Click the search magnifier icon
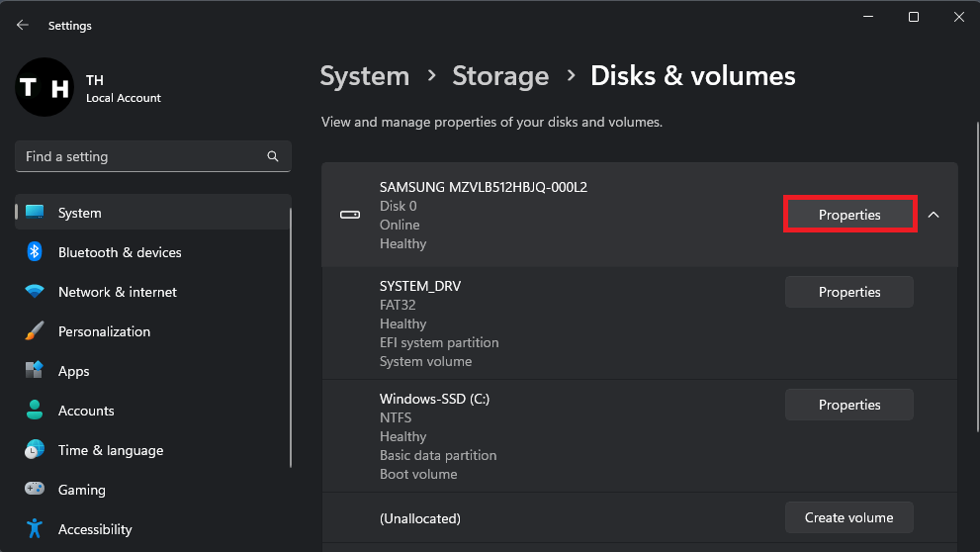The image size is (980, 552). pos(273,156)
